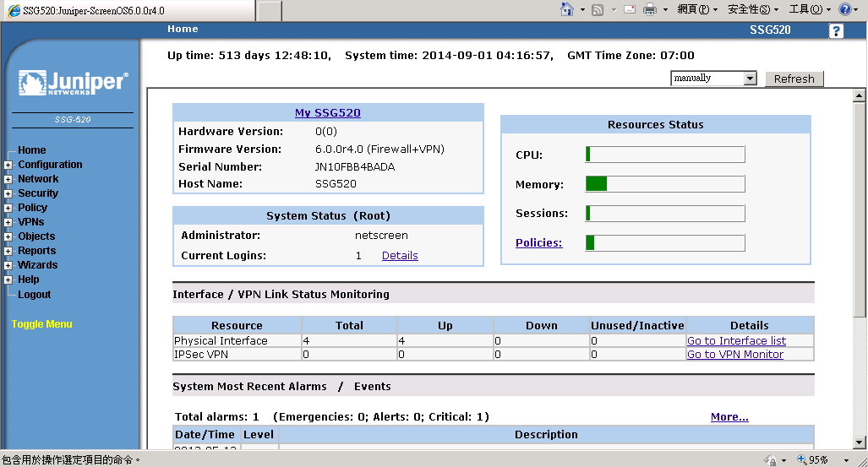This screenshot has width=868, height=467.
Task: Open the My SSG520 link
Action: coord(328,113)
